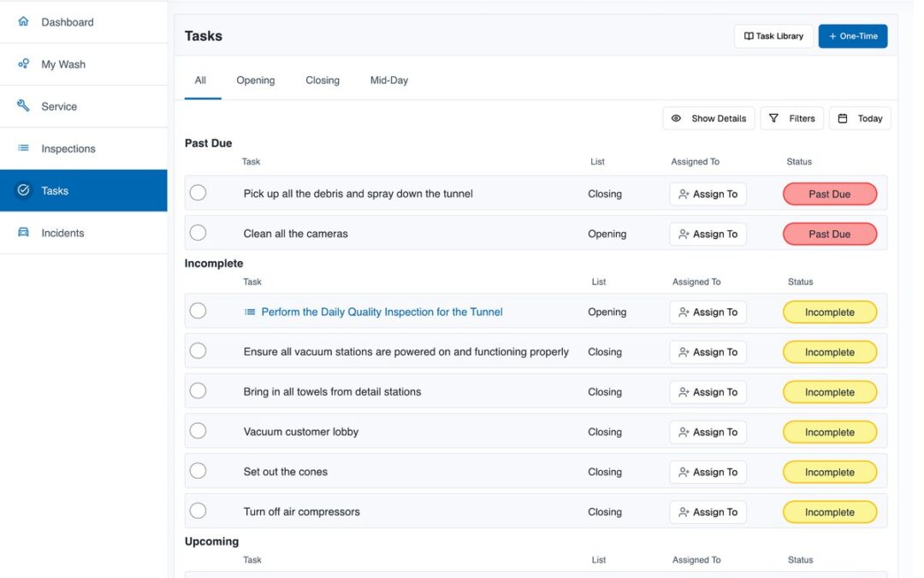Assign 'Bring in all towels' task

click(708, 392)
